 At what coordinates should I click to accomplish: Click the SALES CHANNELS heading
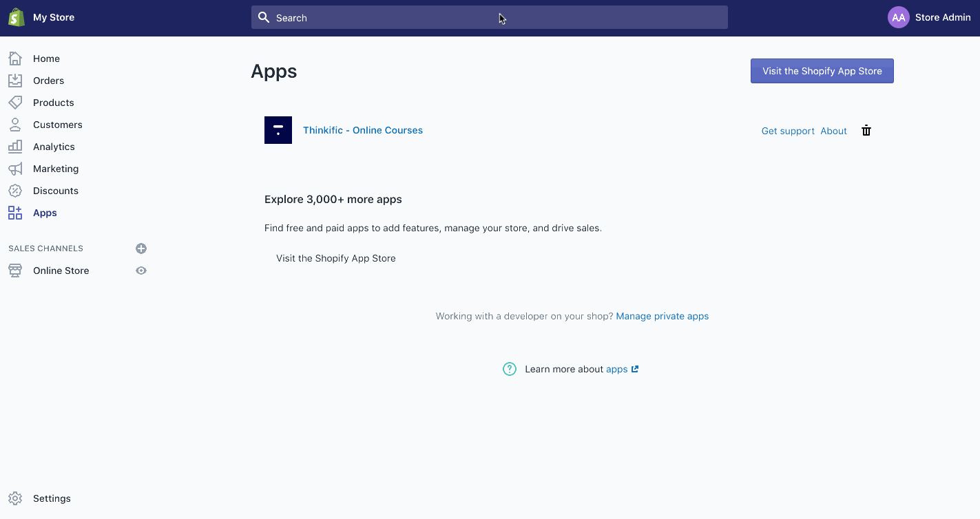coord(45,248)
